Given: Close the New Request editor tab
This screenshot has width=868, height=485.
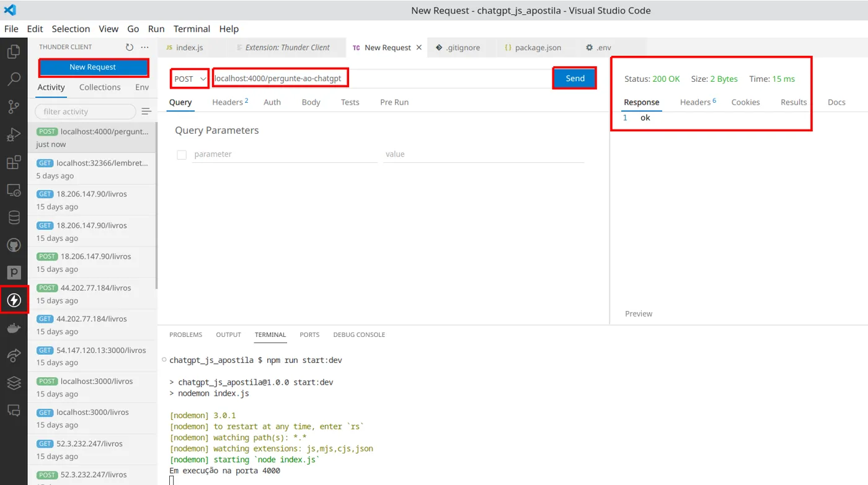Looking at the screenshot, I should [x=419, y=48].
